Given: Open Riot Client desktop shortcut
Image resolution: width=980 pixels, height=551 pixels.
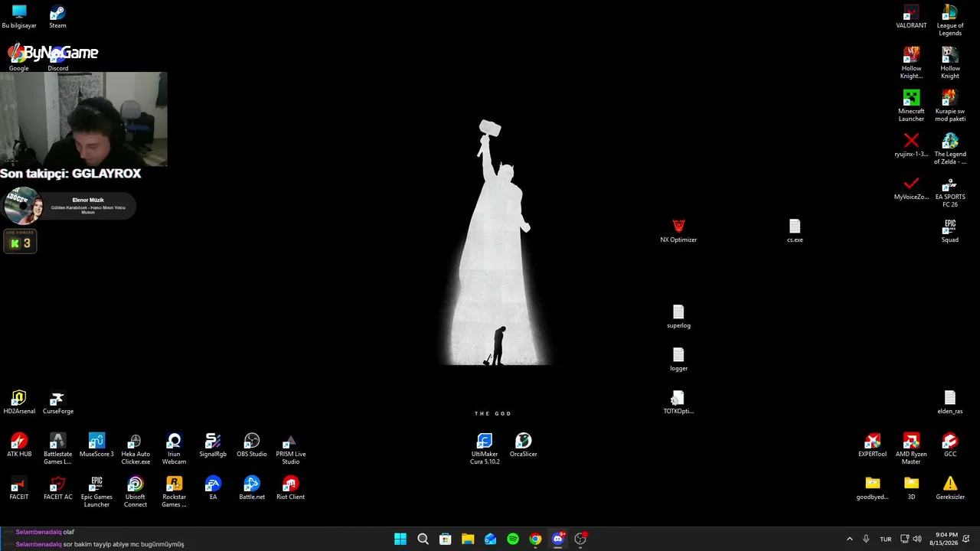Looking at the screenshot, I should pos(291,488).
